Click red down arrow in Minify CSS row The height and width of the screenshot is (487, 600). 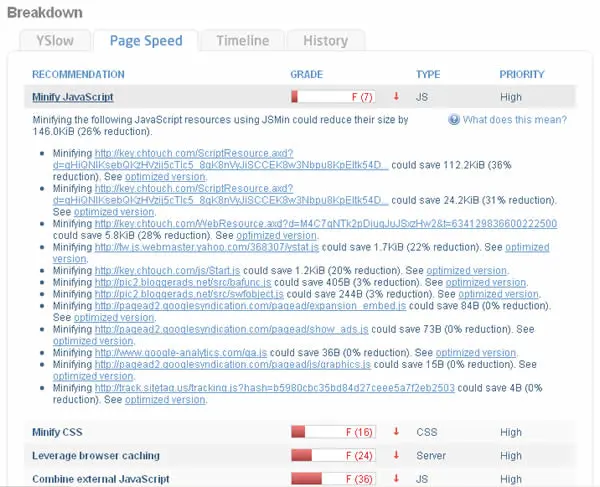coord(396,432)
